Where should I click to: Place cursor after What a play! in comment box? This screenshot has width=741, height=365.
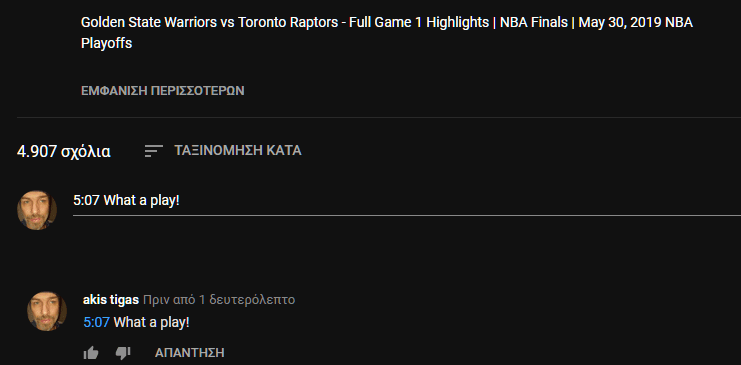[x=181, y=200]
